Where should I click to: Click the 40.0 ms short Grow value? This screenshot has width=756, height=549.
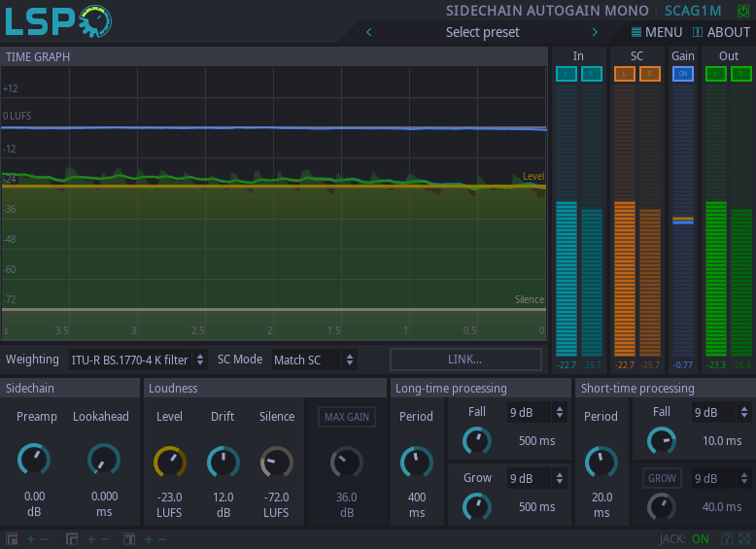(x=722, y=506)
